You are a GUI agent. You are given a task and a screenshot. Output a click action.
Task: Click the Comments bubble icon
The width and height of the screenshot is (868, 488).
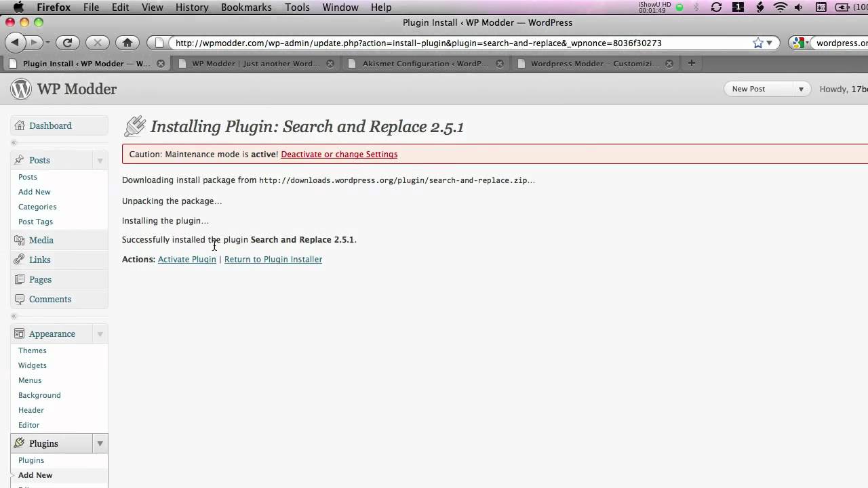click(x=19, y=299)
